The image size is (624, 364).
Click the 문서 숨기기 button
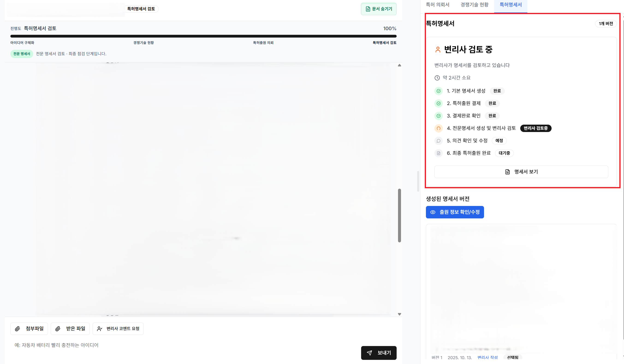click(378, 9)
